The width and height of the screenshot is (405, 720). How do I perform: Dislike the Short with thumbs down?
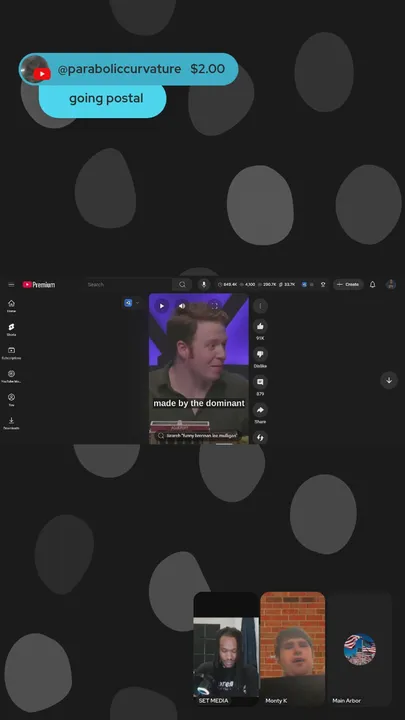[x=260, y=354]
